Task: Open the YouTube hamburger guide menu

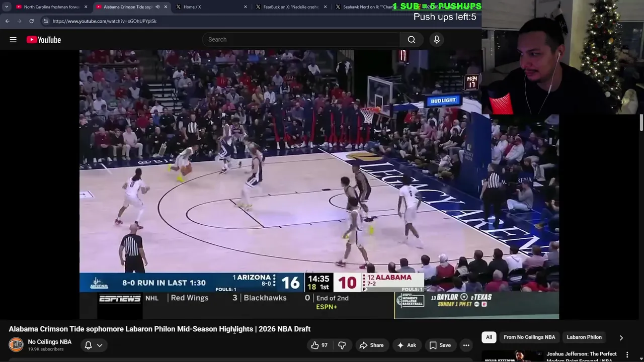Action: pyautogui.click(x=13, y=40)
